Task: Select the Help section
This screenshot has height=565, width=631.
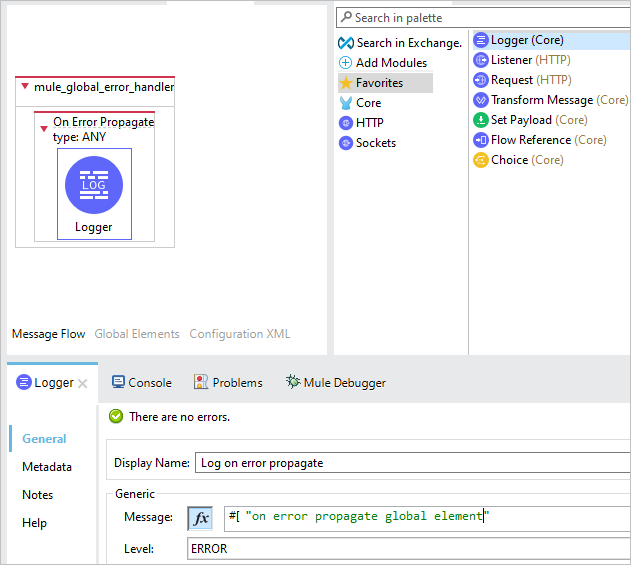Action: tap(35, 523)
